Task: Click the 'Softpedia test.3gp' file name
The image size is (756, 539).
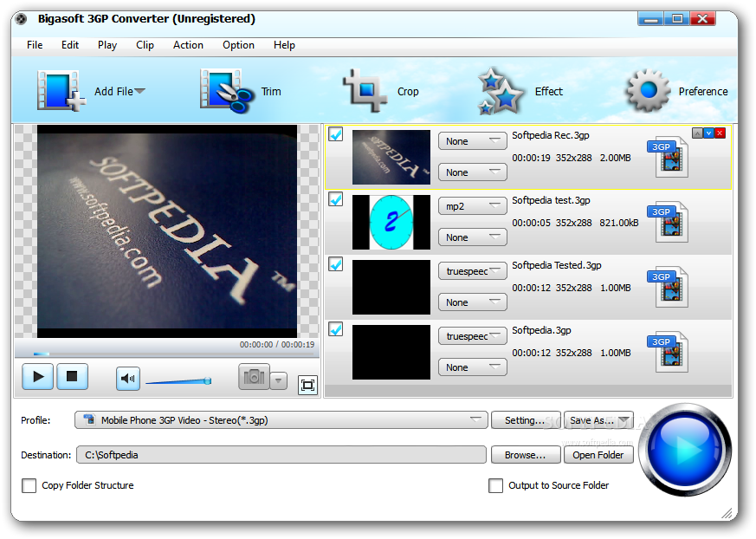Action: click(551, 200)
